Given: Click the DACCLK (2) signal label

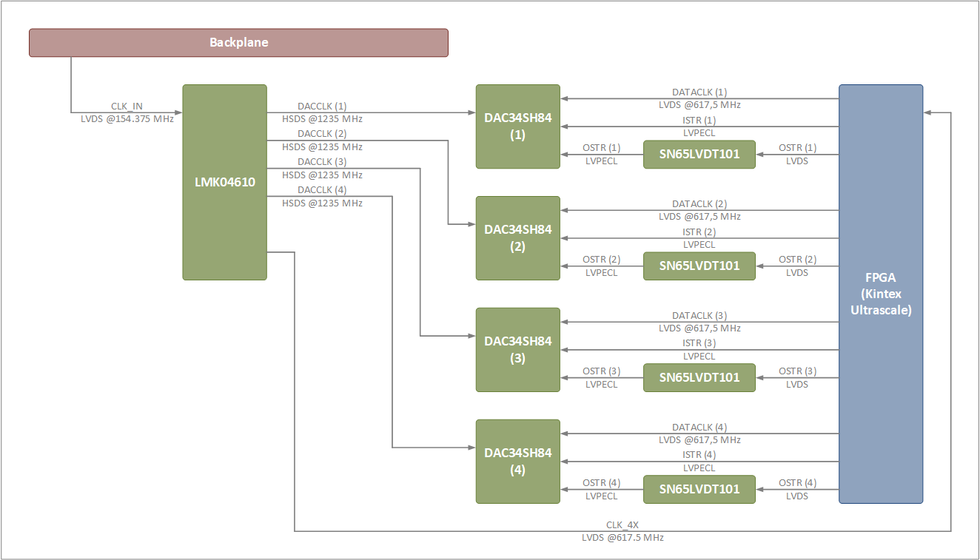Looking at the screenshot, I should click(322, 134).
